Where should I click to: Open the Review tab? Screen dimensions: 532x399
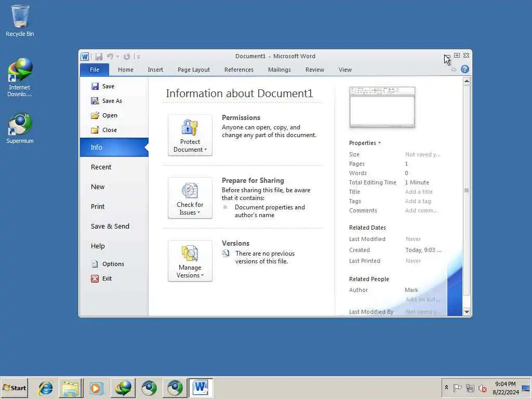[x=314, y=70]
